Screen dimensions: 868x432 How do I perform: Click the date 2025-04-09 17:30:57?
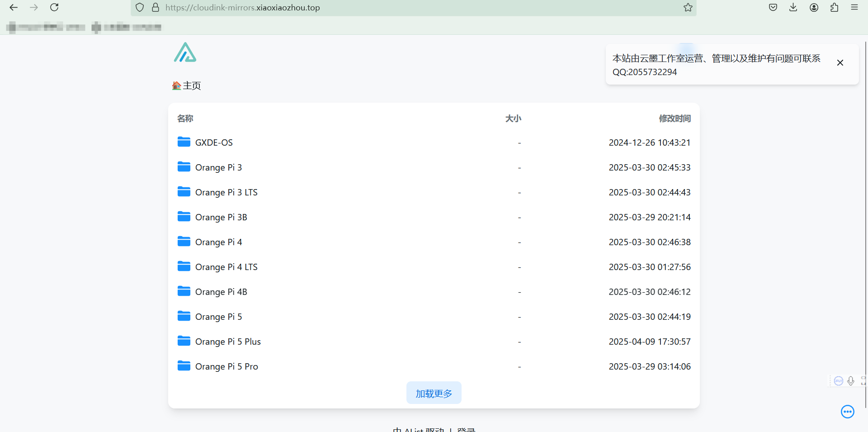(650, 342)
